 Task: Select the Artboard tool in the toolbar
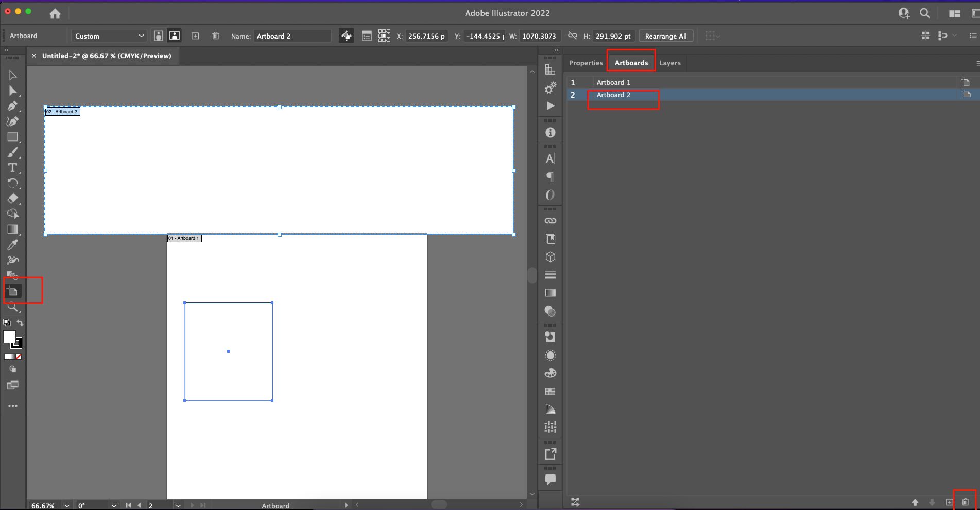13,291
